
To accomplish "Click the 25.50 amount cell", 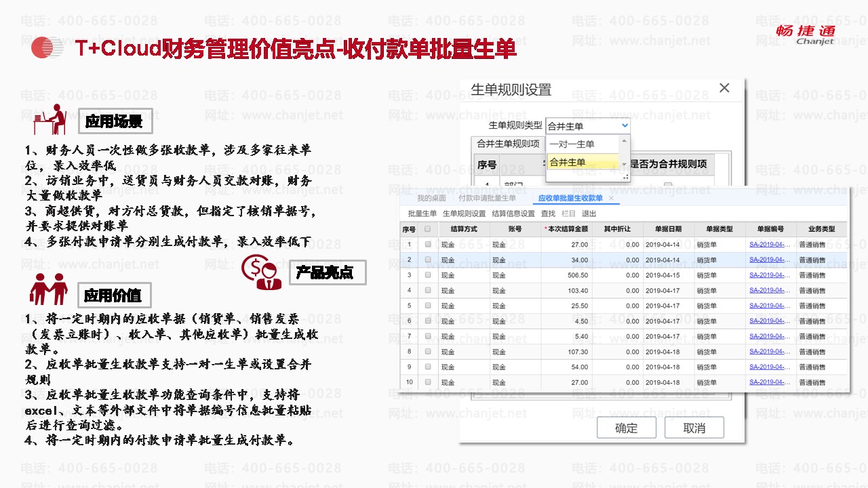I will coord(566,306).
